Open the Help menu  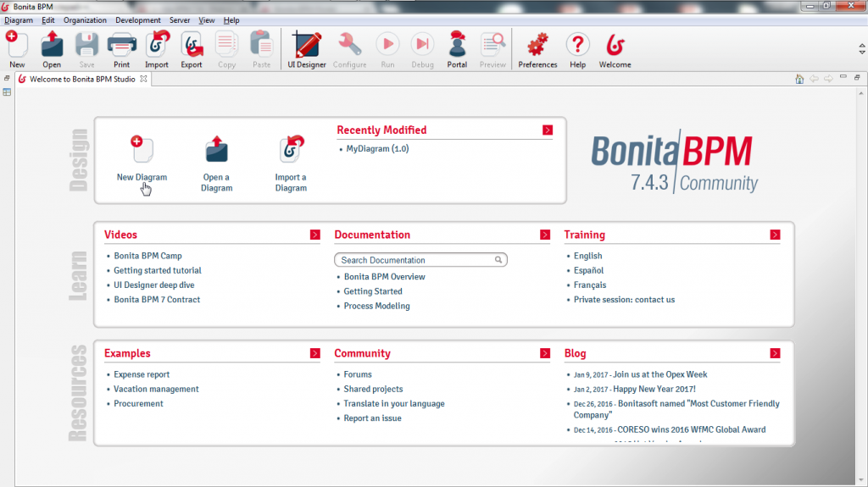coord(231,20)
